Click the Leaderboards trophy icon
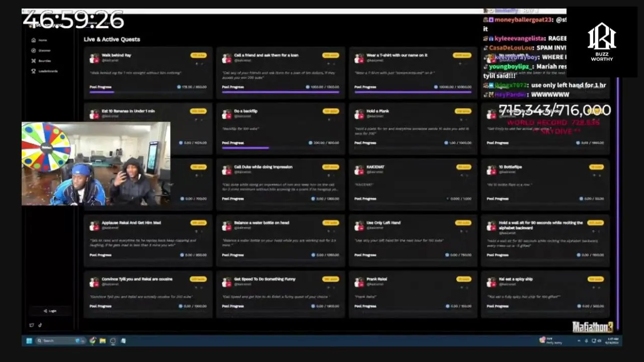The height and width of the screenshot is (362, 644). 34,71
